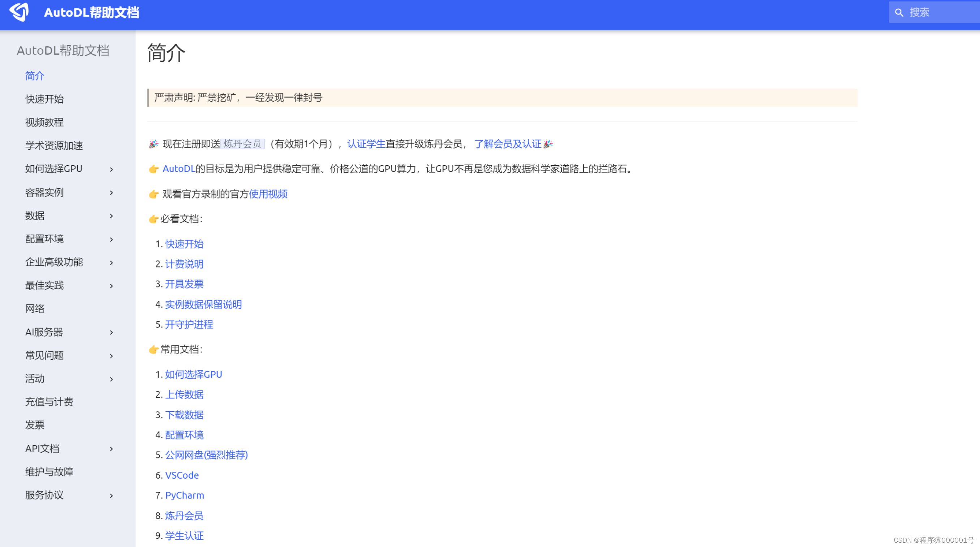Open 学术资源加速 in the sidebar

tap(54, 145)
